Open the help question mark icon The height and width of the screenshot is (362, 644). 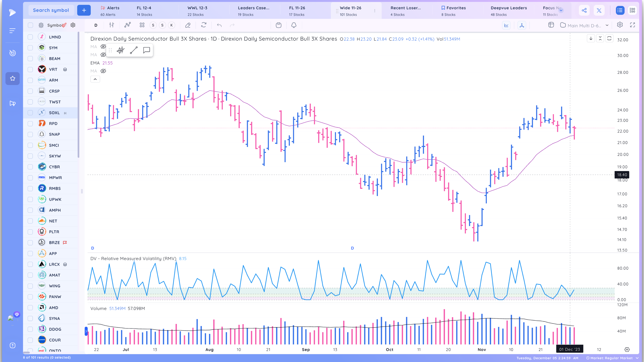point(12,346)
